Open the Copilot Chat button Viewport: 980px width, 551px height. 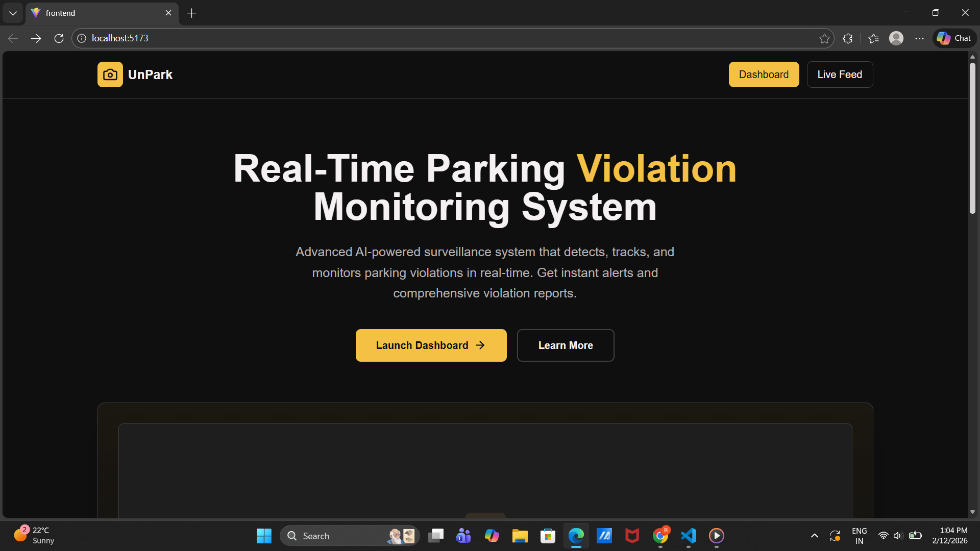point(954,38)
